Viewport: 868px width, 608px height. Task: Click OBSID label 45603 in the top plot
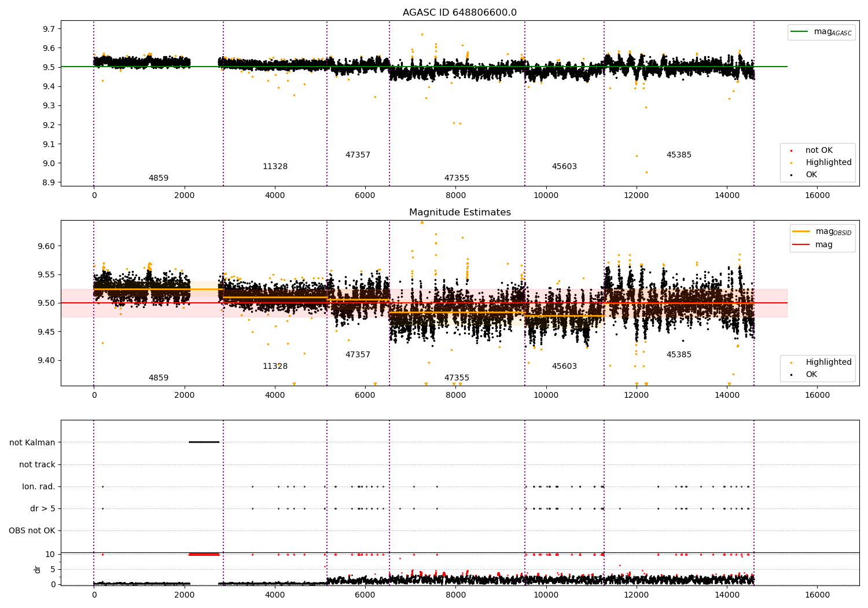[x=564, y=167]
